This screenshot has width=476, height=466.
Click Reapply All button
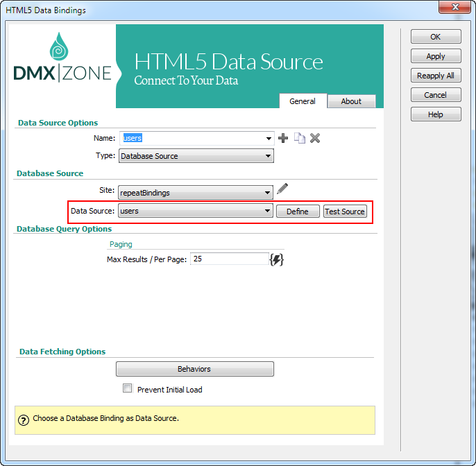(436, 76)
